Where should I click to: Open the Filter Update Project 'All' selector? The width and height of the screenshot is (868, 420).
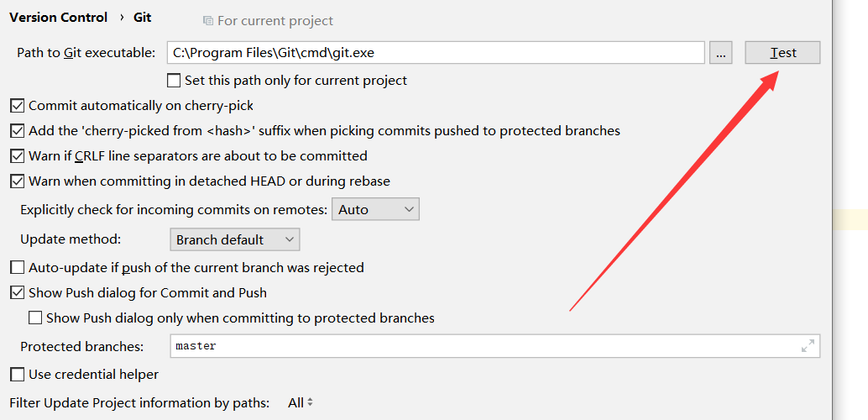pyautogui.click(x=300, y=403)
